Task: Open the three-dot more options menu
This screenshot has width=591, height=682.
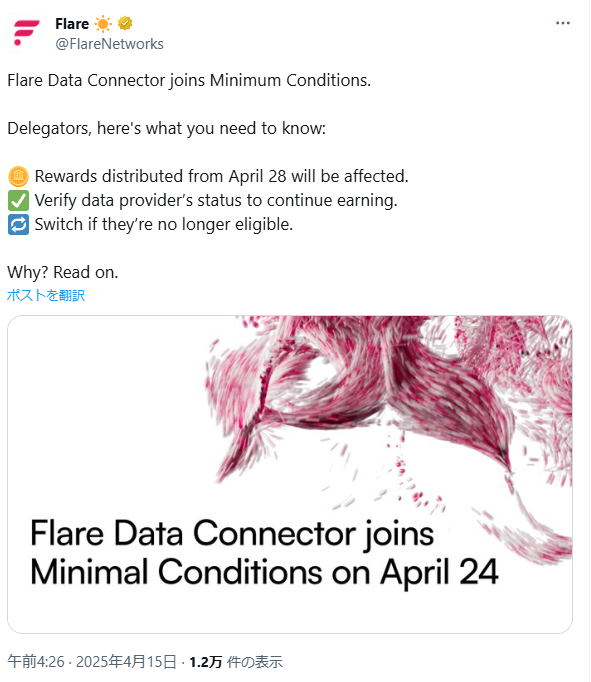Action: point(563,23)
